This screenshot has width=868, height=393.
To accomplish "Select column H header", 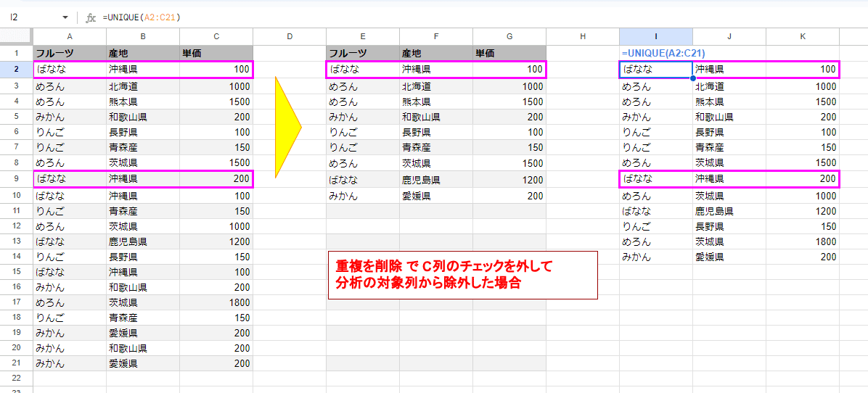I will (582, 36).
